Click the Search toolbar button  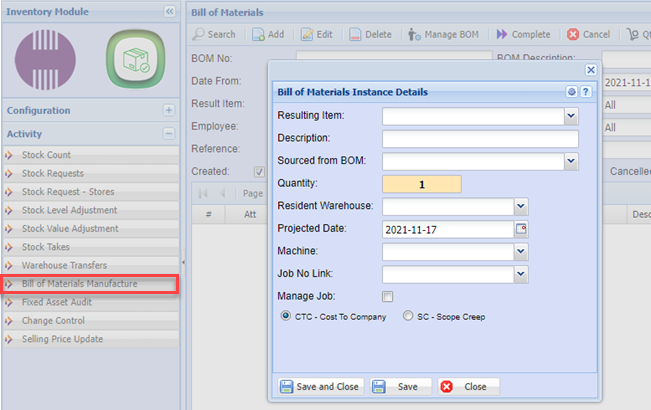tap(215, 34)
